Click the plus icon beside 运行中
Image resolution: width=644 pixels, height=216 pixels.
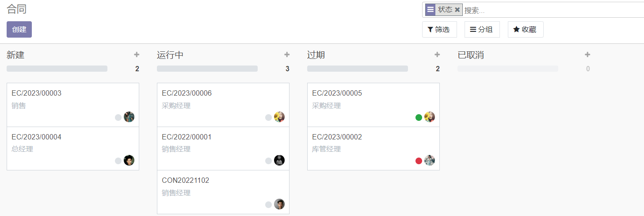(287, 55)
